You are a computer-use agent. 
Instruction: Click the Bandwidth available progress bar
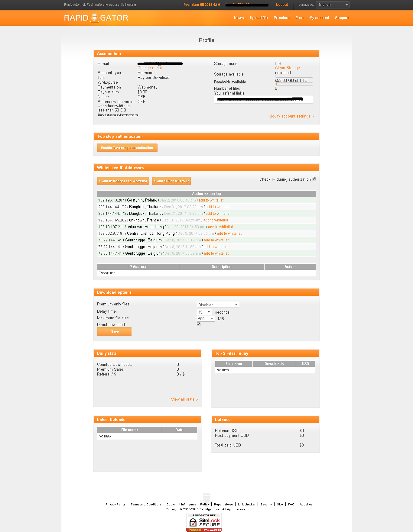294,84
